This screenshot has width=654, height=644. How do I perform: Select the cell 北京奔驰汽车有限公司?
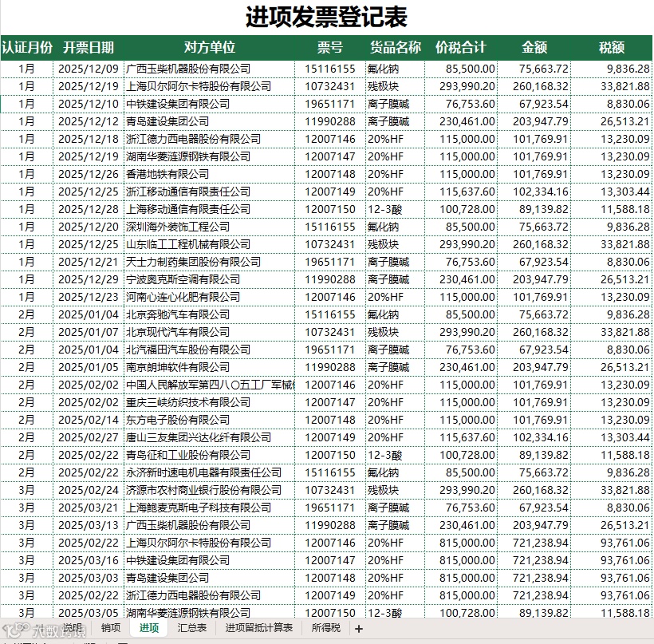210,314
